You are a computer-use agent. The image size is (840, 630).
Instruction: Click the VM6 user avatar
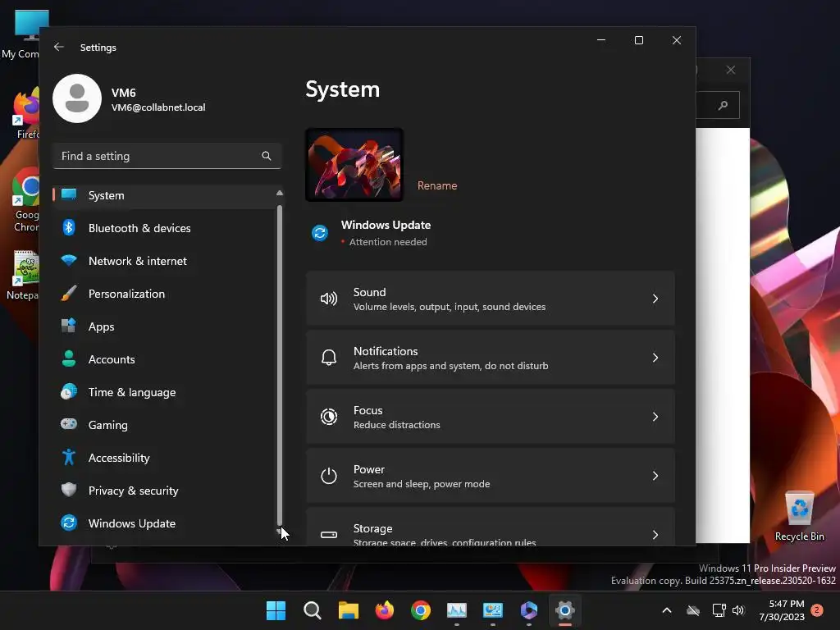pyautogui.click(x=77, y=98)
